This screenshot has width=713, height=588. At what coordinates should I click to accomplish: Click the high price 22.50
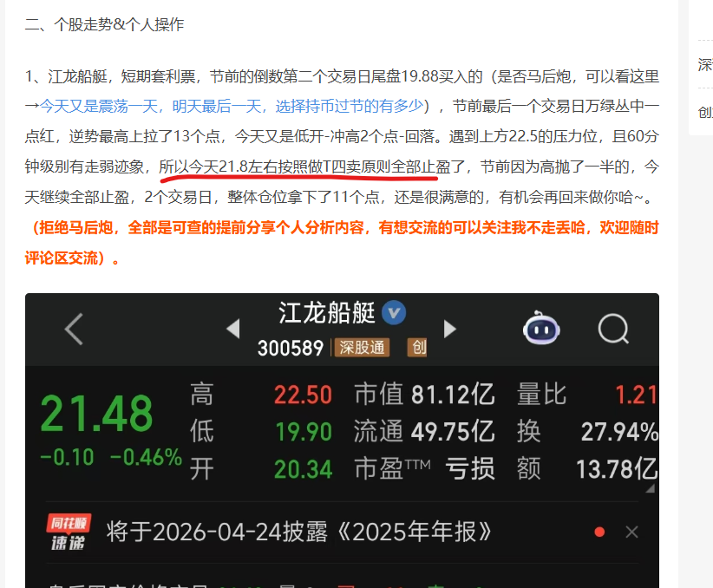click(303, 395)
